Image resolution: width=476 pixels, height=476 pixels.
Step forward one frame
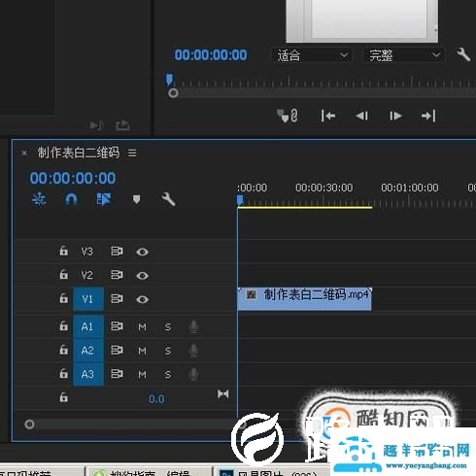(x=395, y=116)
